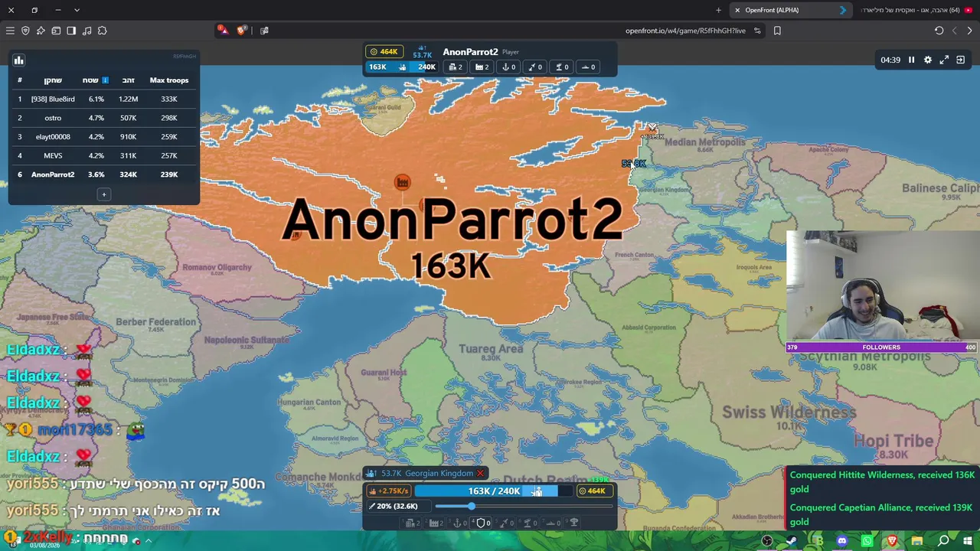Select the Port anchor build icon in bottom bar
This screenshot has width=980, height=551.
pyautogui.click(x=459, y=523)
